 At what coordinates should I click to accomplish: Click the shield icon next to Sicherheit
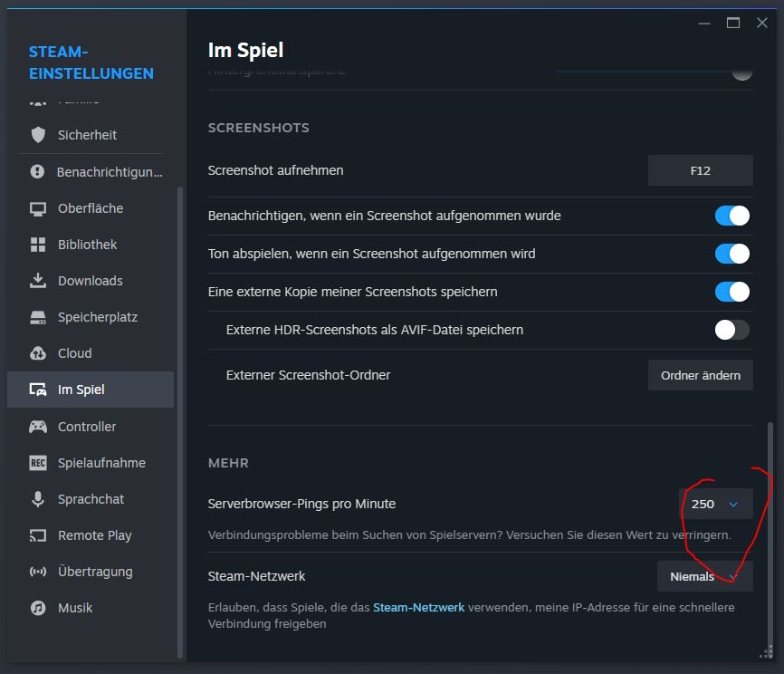point(38,135)
